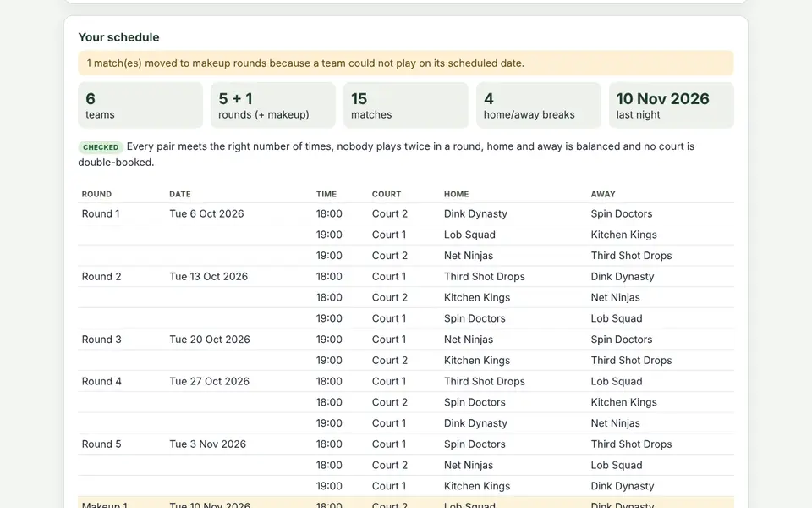Click 'Dink Dynasty' home versus Net Ninjas
Image resolution: width=812 pixels, height=508 pixels.
pyautogui.click(x=475, y=423)
